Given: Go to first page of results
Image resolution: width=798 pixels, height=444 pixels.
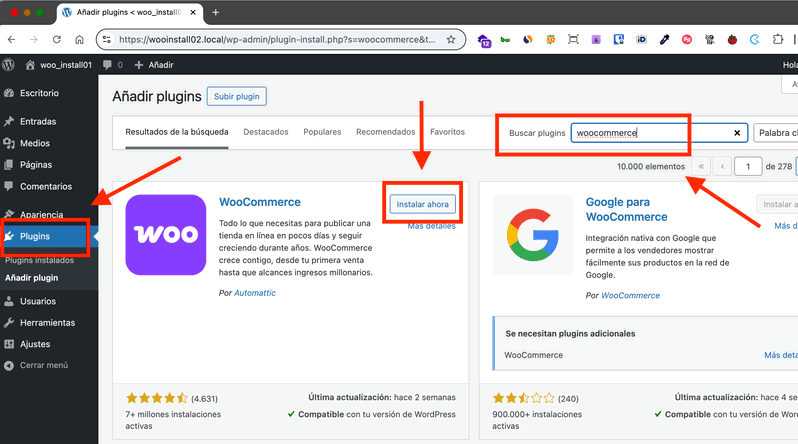Looking at the screenshot, I should (701, 166).
